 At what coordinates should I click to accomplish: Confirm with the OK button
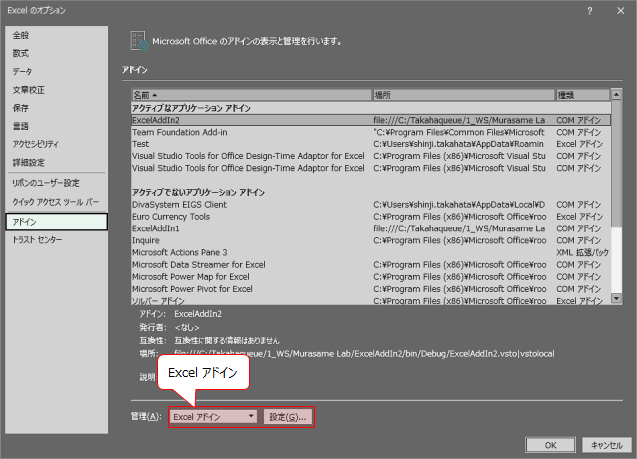550,445
